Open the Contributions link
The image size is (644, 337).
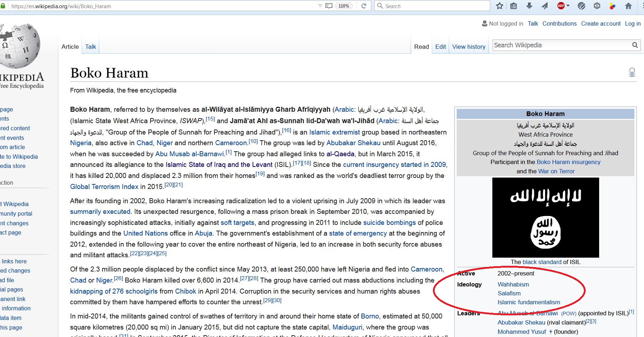[560, 23]
